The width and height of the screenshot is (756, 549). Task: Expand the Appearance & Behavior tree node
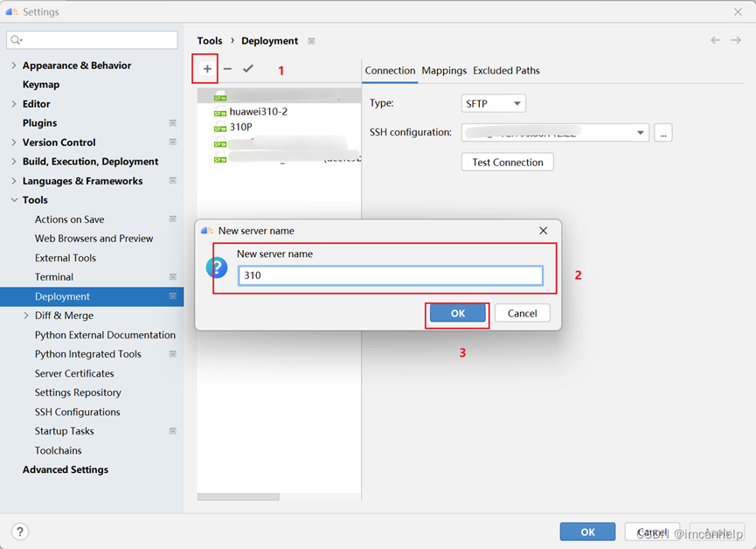pos(14,65)
